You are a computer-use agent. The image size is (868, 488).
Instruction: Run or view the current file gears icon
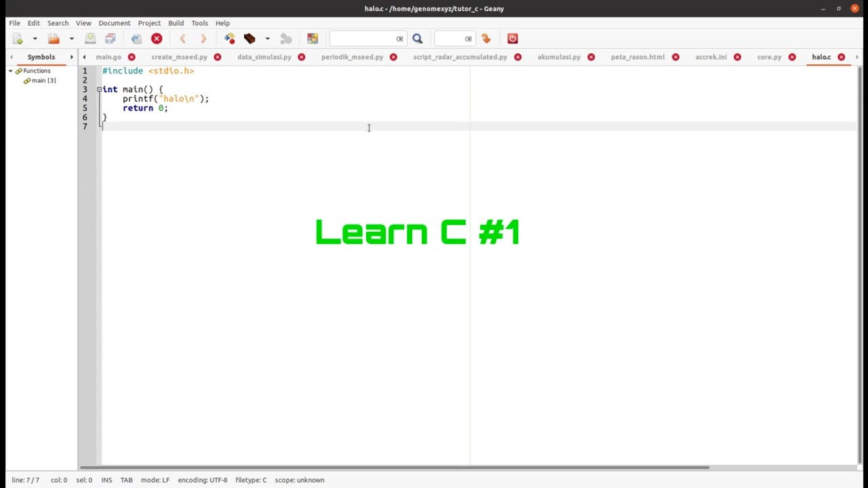click(286, 39)
